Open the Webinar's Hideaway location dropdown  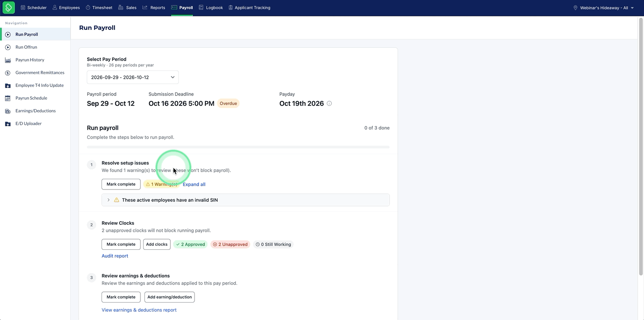pos(604,8)
